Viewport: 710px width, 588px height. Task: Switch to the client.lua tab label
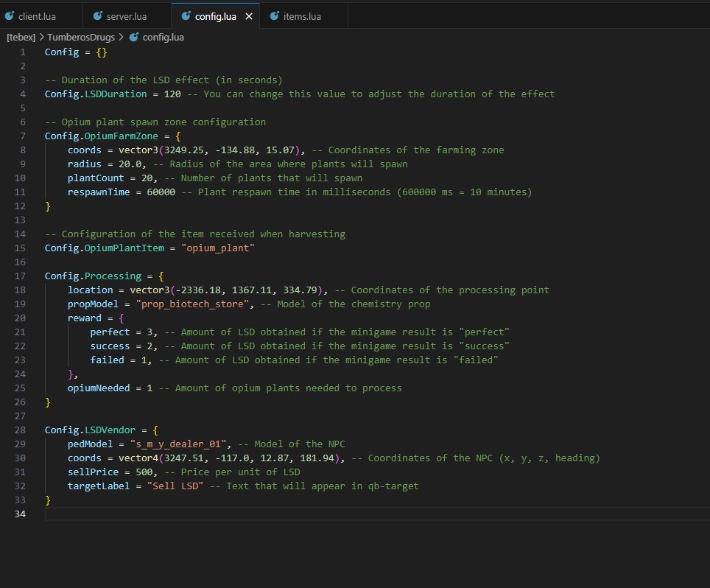[x=37, y=16]
